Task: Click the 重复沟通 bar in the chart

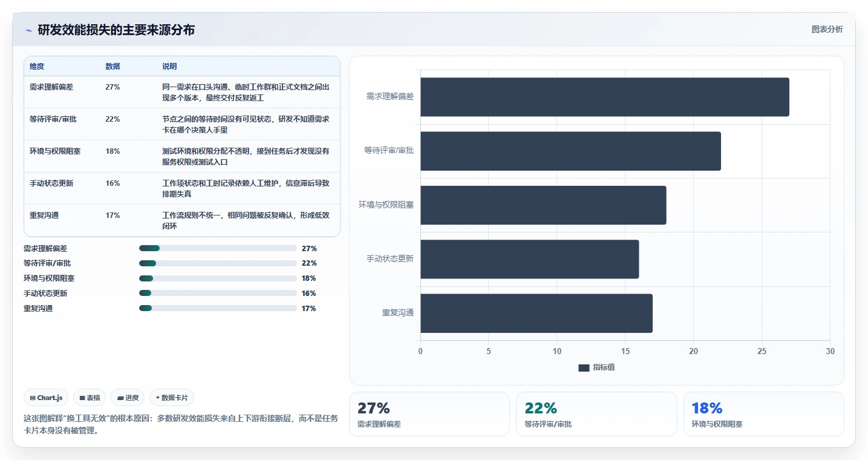Action: tap(537, 314)
